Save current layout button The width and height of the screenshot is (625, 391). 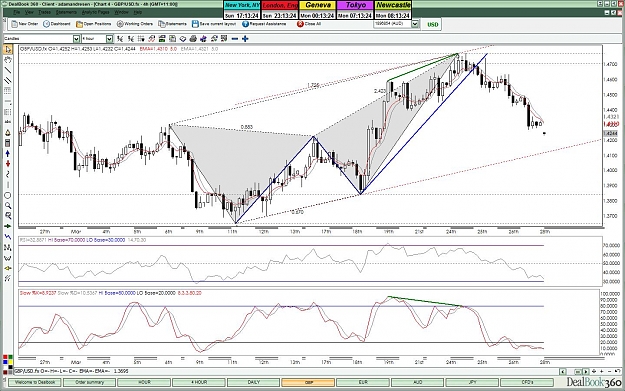tap(214, 24)
